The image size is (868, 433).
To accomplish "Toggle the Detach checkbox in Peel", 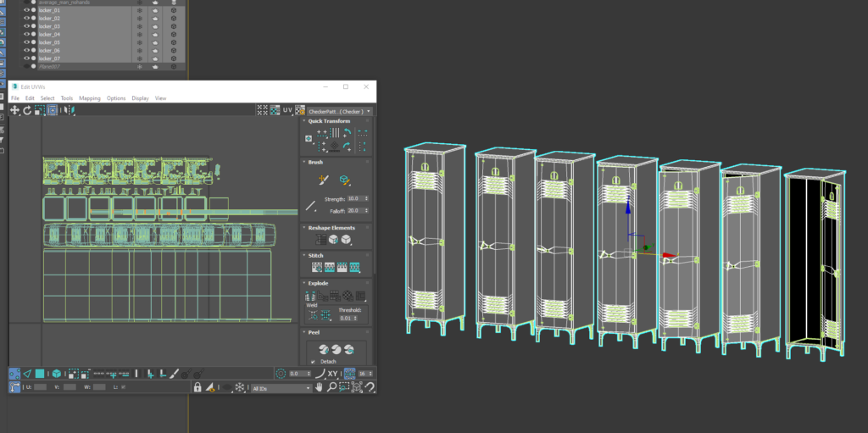I will click(313, 361).
